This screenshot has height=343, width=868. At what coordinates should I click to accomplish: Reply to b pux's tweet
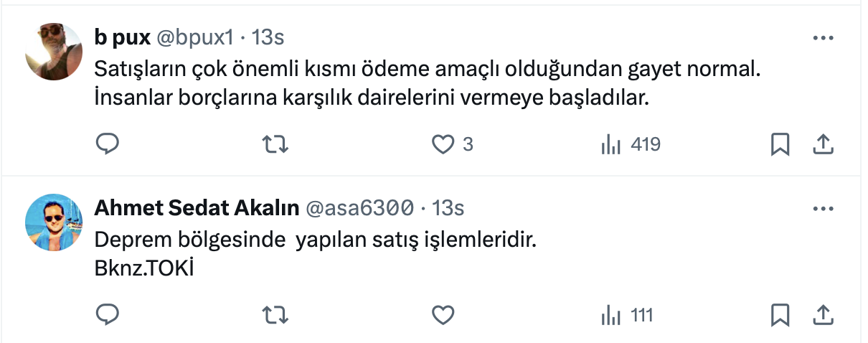click(107, 144)
